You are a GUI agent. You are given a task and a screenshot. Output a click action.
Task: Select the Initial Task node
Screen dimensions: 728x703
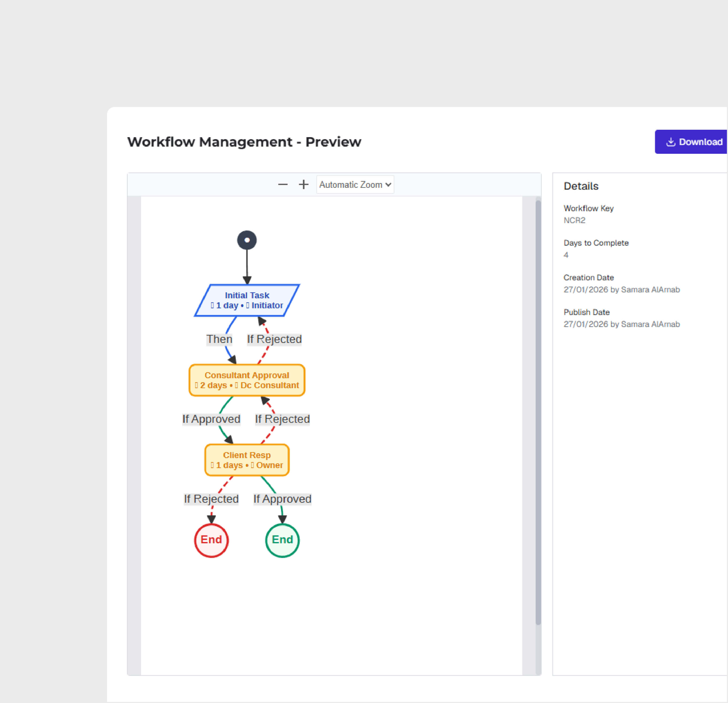tap(247, 300)
